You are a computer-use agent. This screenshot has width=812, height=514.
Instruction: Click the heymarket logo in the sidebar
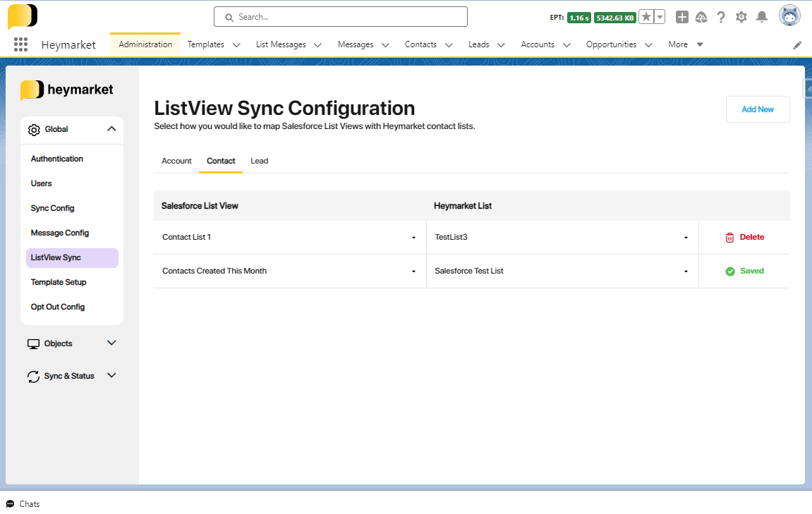[x=67, y=90]
